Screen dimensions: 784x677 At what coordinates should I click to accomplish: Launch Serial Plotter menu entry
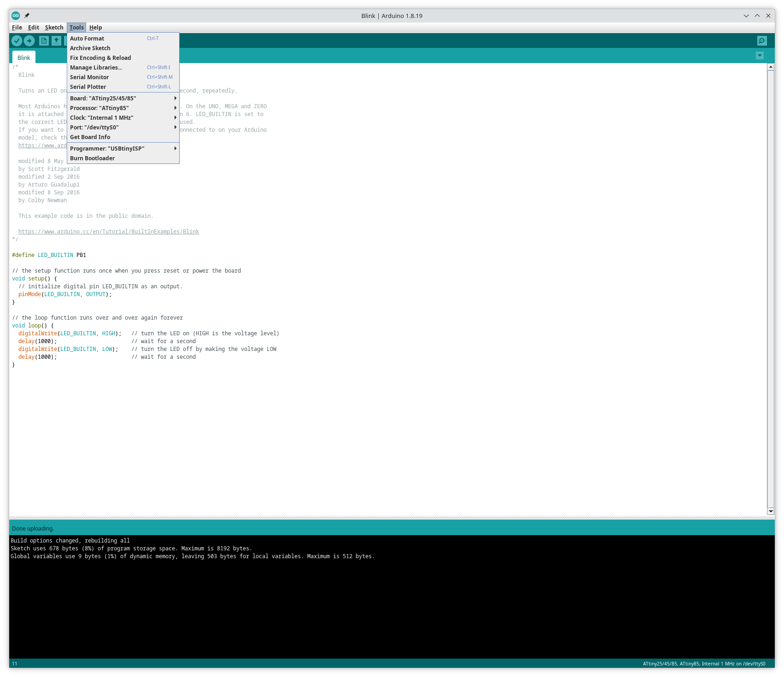(123, 87)
